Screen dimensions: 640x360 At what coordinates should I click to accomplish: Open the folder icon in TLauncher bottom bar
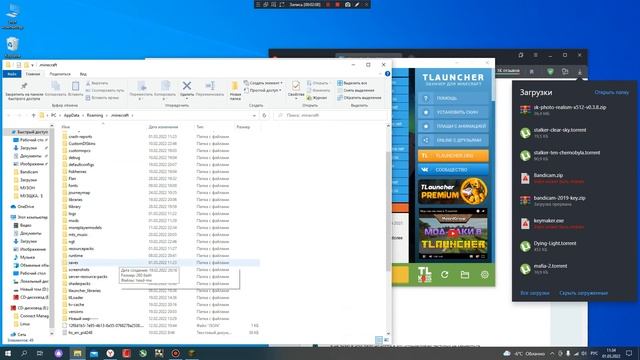(x=464, y=275)
